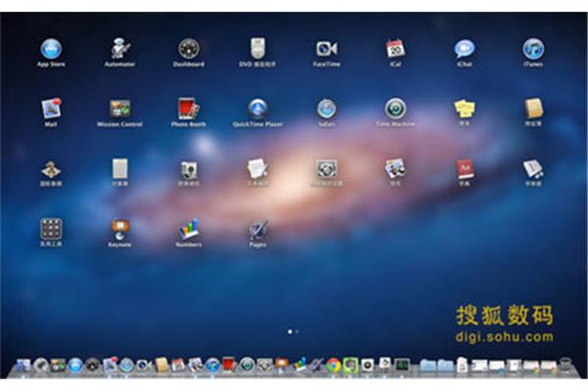Screen dimensions: 588x392
Task: Open the Utilities folder in Launchpad
Action: [51, 228]
